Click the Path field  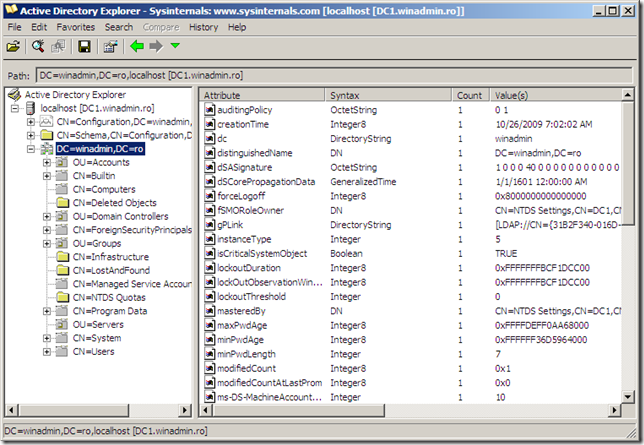334,76
